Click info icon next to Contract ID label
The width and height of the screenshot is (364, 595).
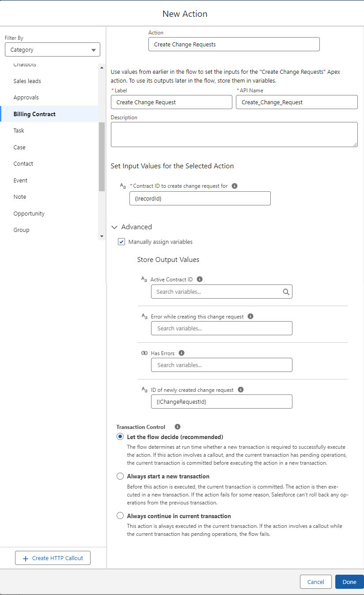[x=235, y=186]
